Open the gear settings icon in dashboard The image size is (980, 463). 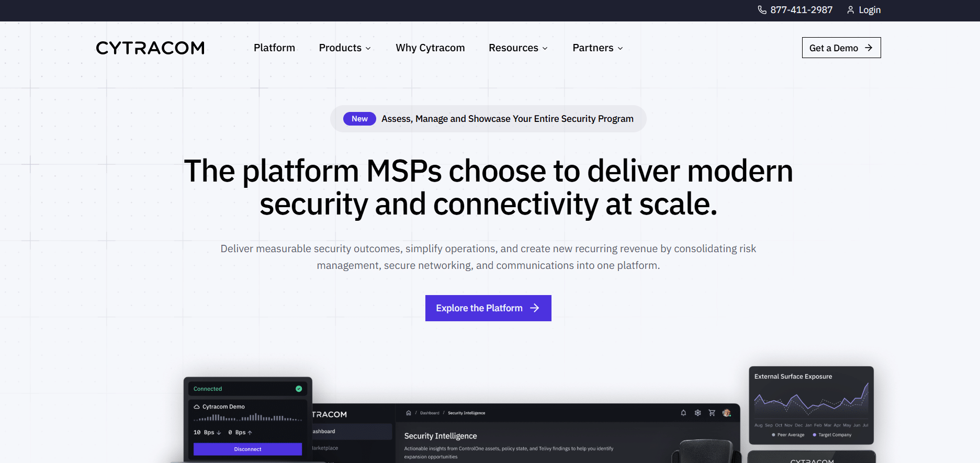pyautogui.click(x=697, y=413)
